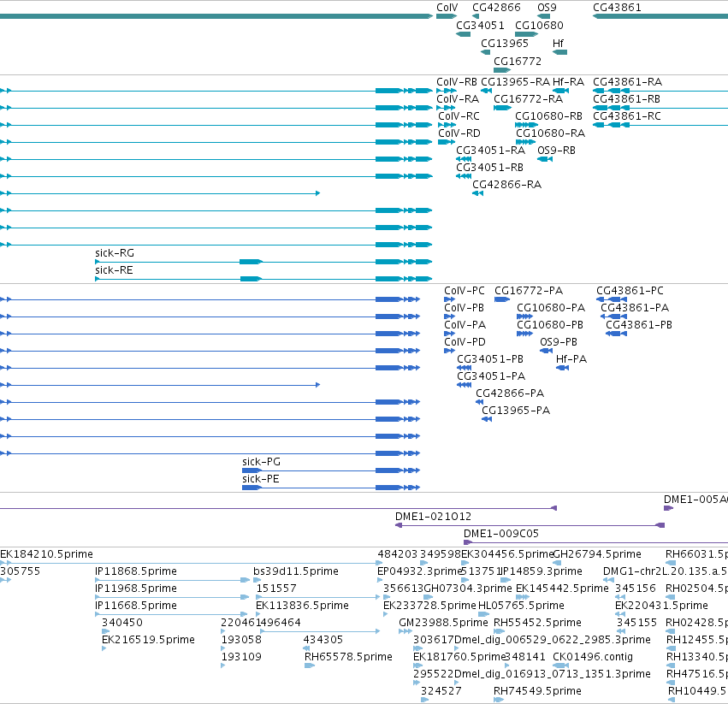Click the ColV-RB transcript label

[457, 82]
